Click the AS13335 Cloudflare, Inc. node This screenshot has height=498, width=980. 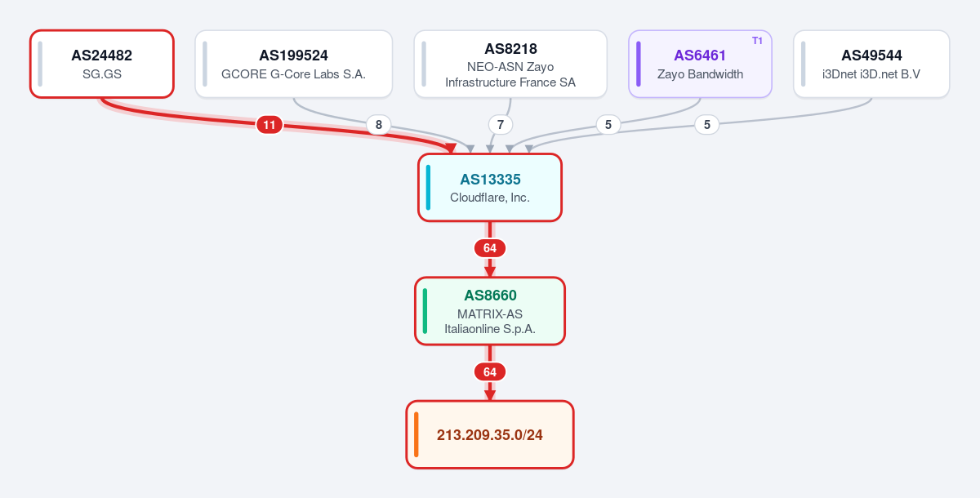[490, 188]
